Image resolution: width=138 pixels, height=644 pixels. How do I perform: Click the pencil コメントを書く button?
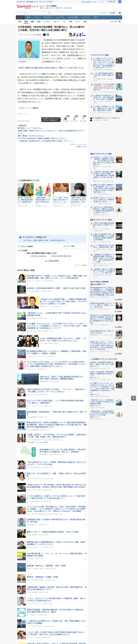tap(69, 246)
